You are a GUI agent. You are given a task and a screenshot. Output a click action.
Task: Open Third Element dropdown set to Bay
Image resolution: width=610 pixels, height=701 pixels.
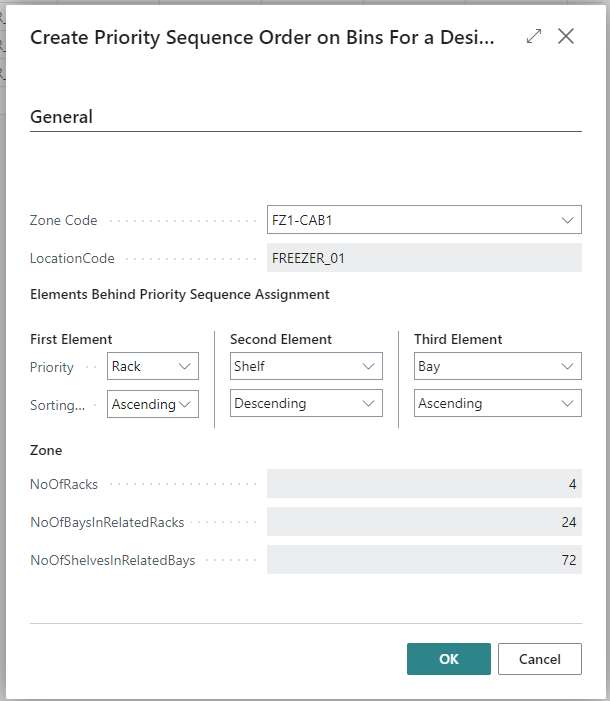tap(498, 367)
